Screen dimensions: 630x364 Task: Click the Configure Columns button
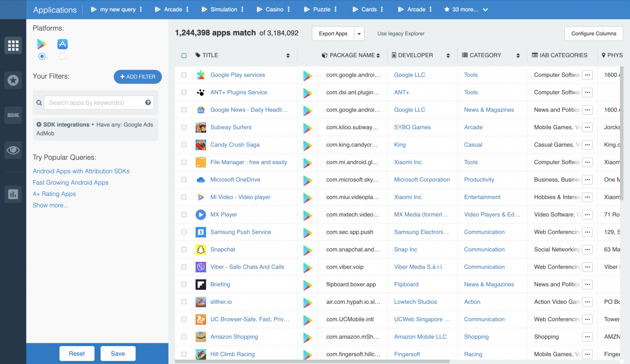[x=594, y=34]
